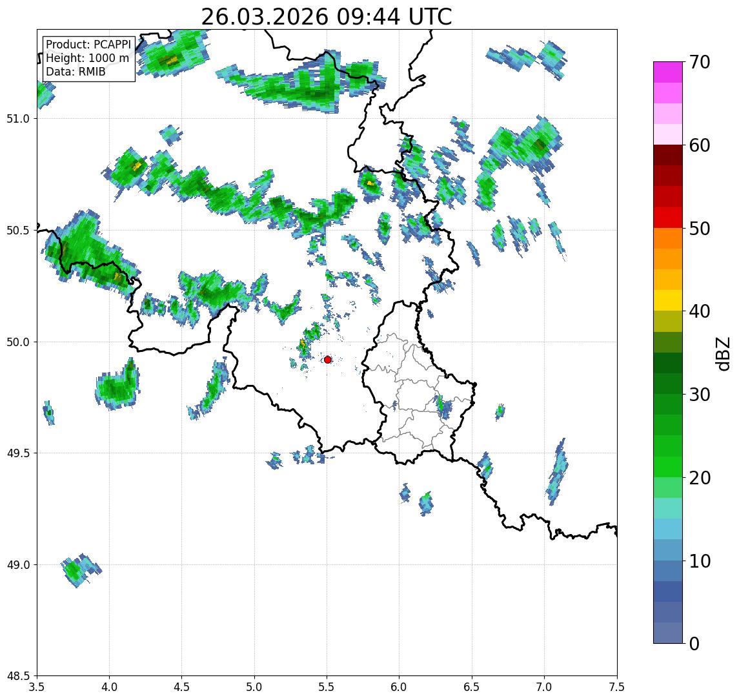Image resolution: width=739 pixels, height=700 pixels.
Task: Click the latitude axis label "49.0"
Action: pyautogui.click(x=17, y=564)
